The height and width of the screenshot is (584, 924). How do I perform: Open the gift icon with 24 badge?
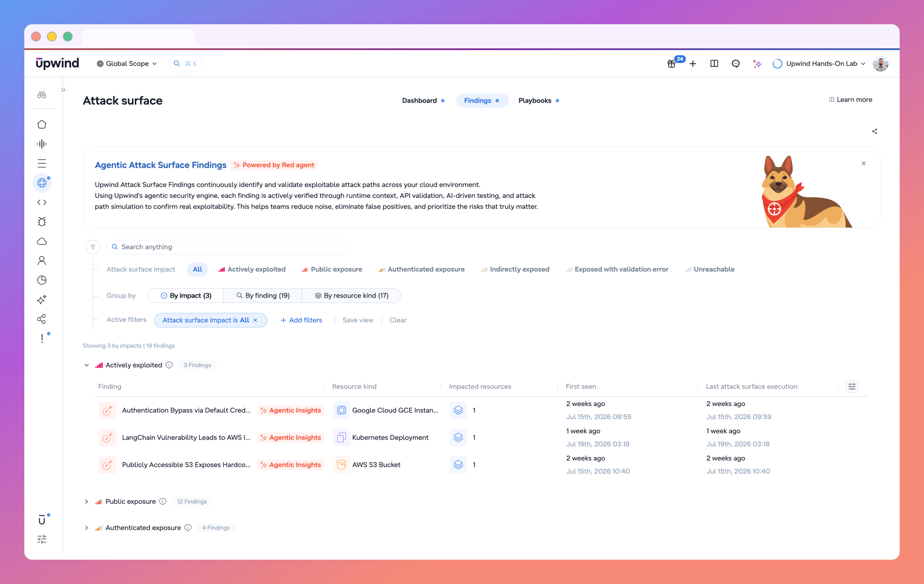(x=671, y=64)
